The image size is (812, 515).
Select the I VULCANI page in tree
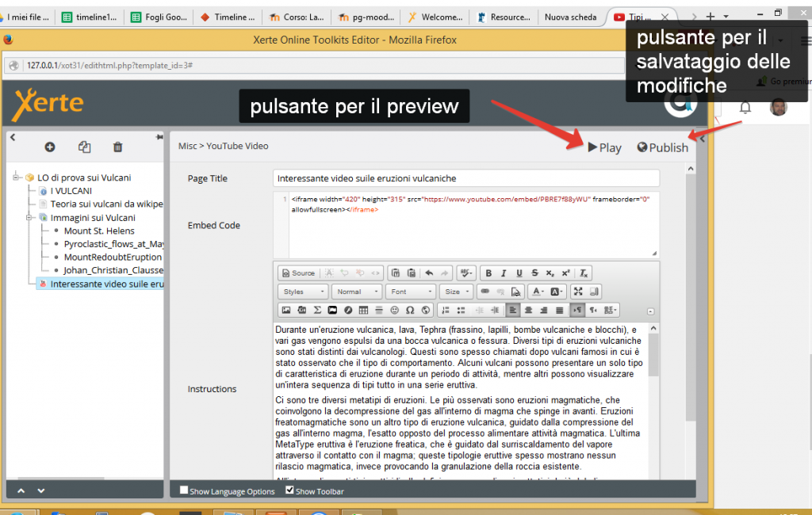[71, 191]
